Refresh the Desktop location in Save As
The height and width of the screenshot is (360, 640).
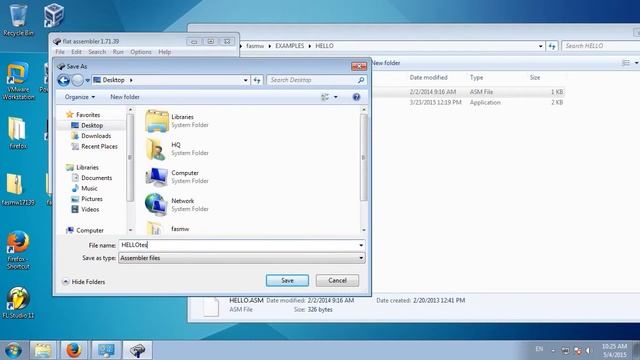click(x=257, y=80)
